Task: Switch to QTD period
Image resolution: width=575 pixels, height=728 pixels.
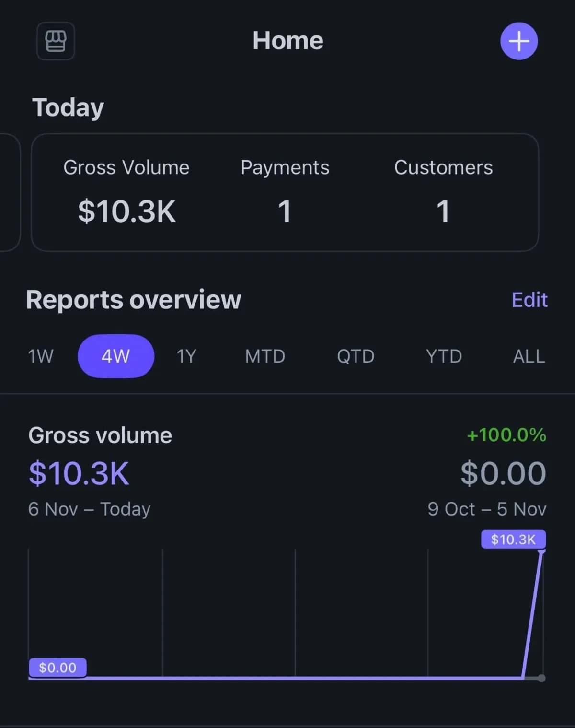Action: [356, 356]
